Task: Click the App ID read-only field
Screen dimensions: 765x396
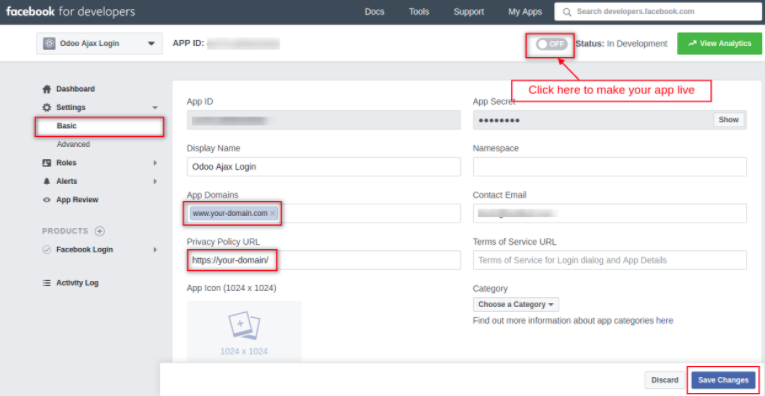Action: coord(323,120)
